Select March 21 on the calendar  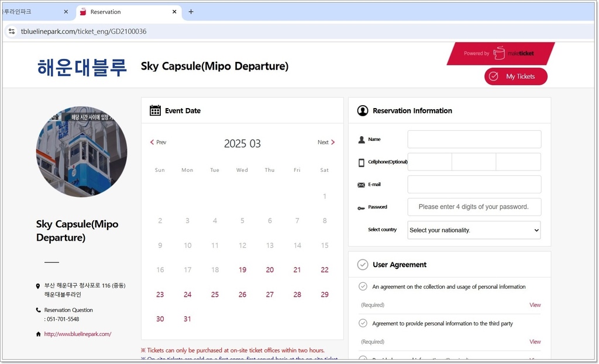[297, 270]
